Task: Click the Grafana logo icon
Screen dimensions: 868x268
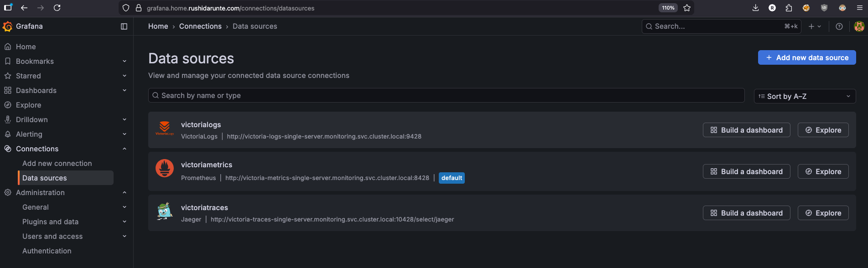Action: point(7,26)
